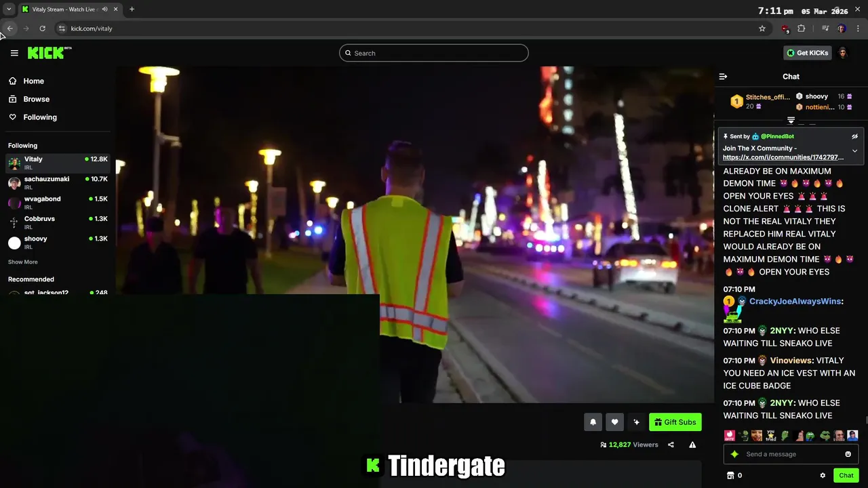Click the green Chat send button

846,475
